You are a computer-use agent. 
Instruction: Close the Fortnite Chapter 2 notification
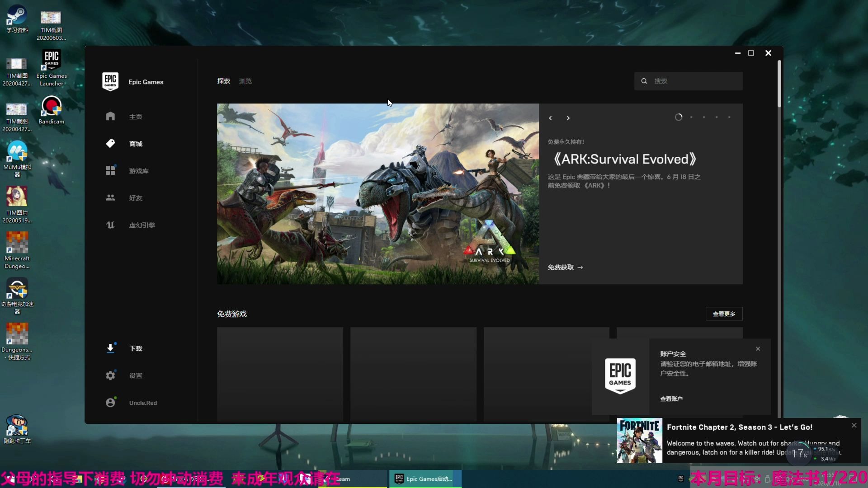tap(854, 426)
